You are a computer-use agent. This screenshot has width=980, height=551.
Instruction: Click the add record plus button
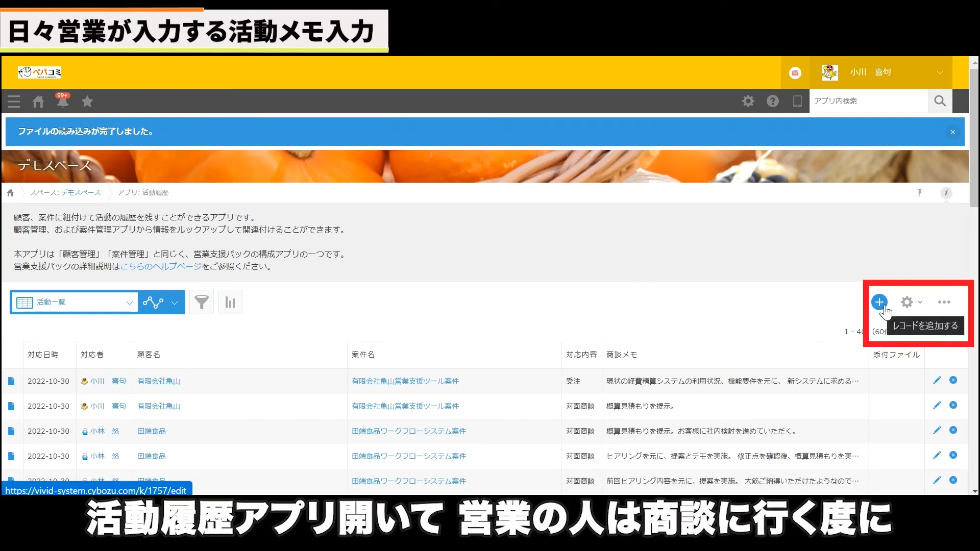879,302
